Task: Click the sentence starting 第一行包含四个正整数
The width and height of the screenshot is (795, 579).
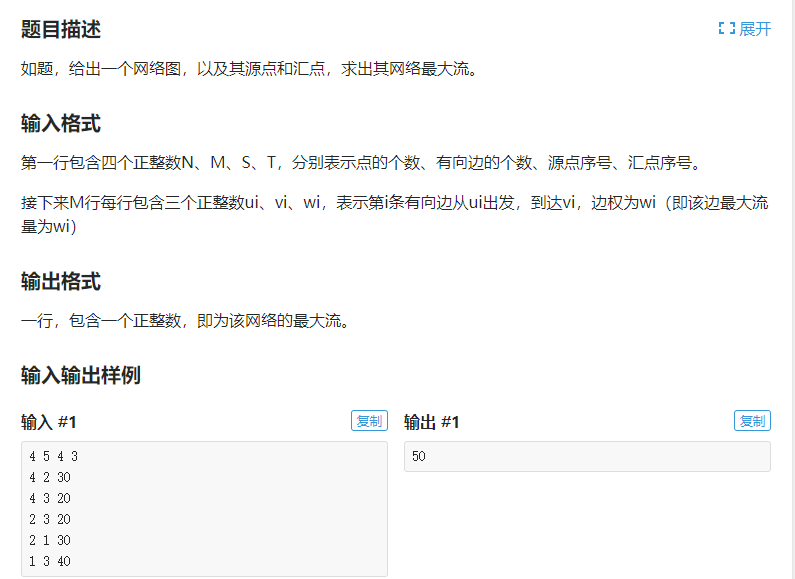Action: (360, 163)
